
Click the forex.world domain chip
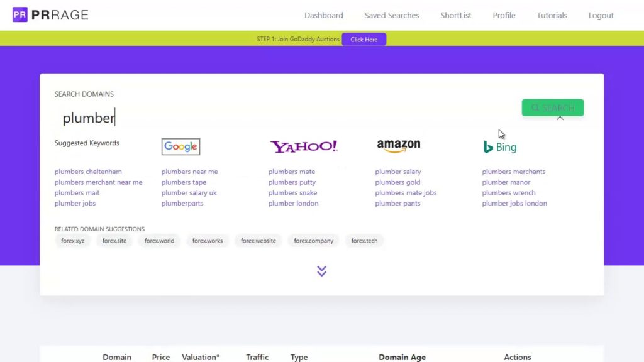click(x=159, y=241)
